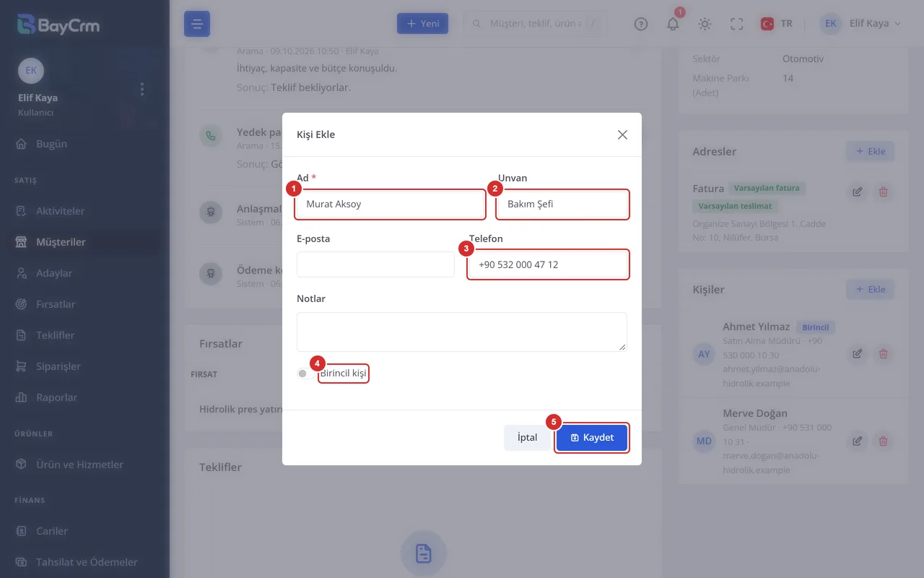Expand the Elif Kaya account menu

click(861, 24)
